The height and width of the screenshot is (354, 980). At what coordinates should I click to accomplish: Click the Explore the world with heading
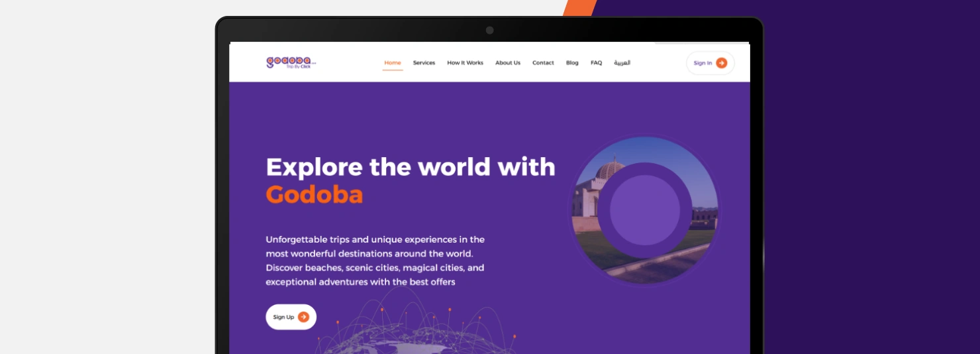coord(411,167)
